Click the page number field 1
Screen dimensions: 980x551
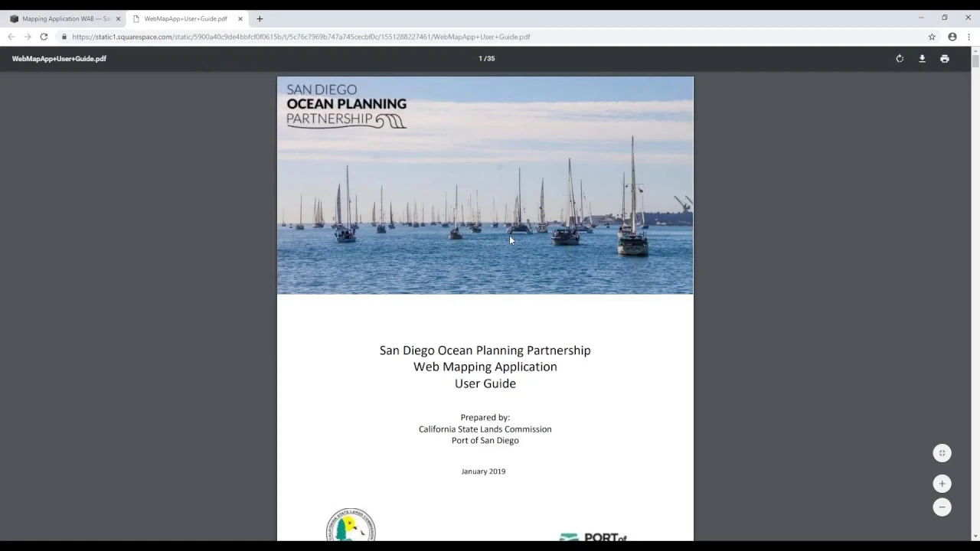click(x=481, y=59)
